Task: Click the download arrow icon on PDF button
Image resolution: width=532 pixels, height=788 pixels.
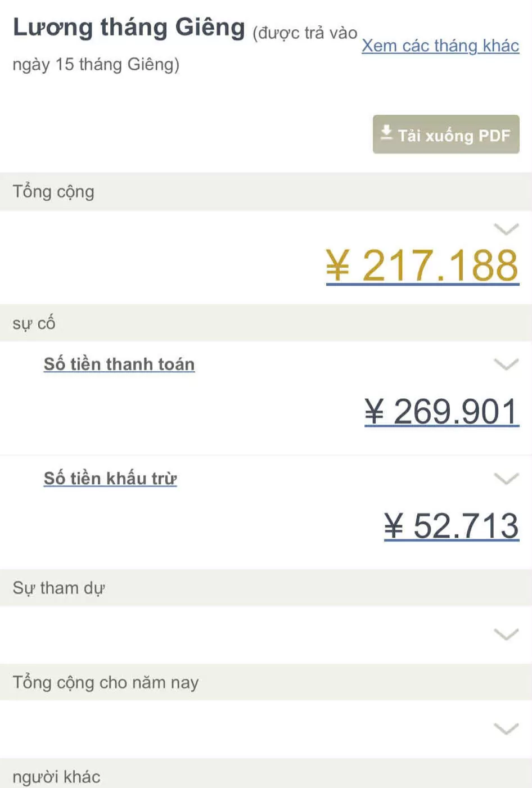Action: (x=386, y=133)
